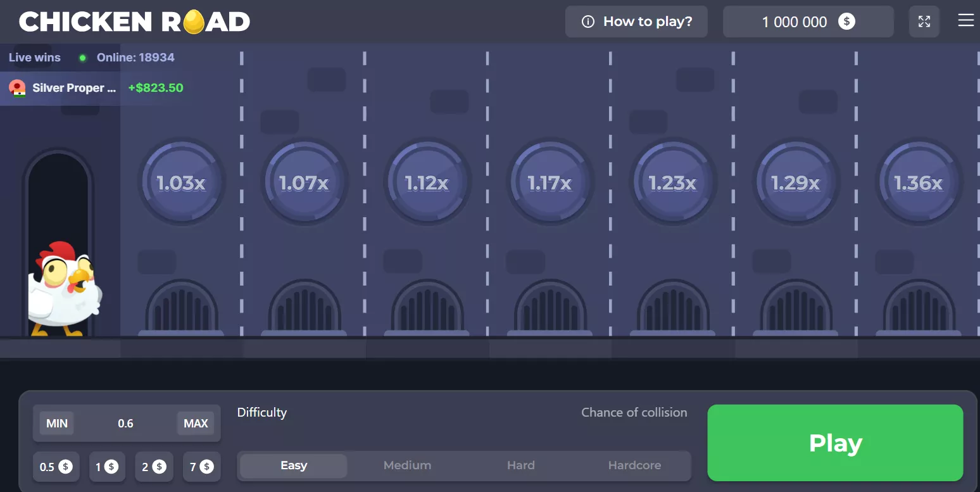The width and height of the screenshot is (980, 492).
Task: Click the fullscreen expand icon
Action: (x=924, y=22)
